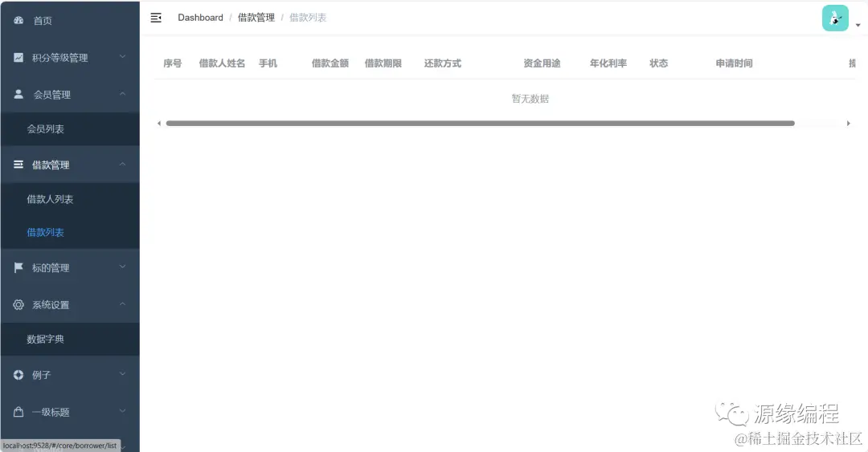The width and height of the screenshot is (868, 452).
Task: Click 借款管理 breadcrumb
Action: 256,18
